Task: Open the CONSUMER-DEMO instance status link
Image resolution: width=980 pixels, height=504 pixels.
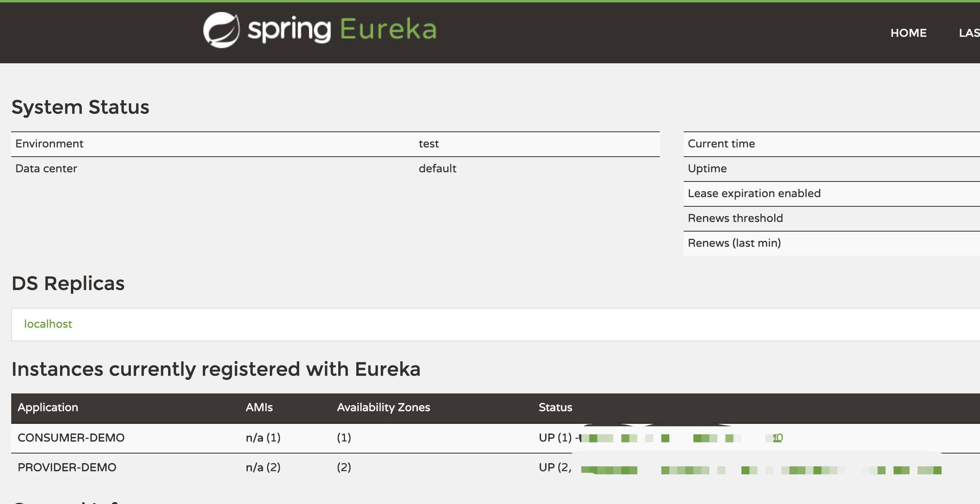Action: (681, 438)
